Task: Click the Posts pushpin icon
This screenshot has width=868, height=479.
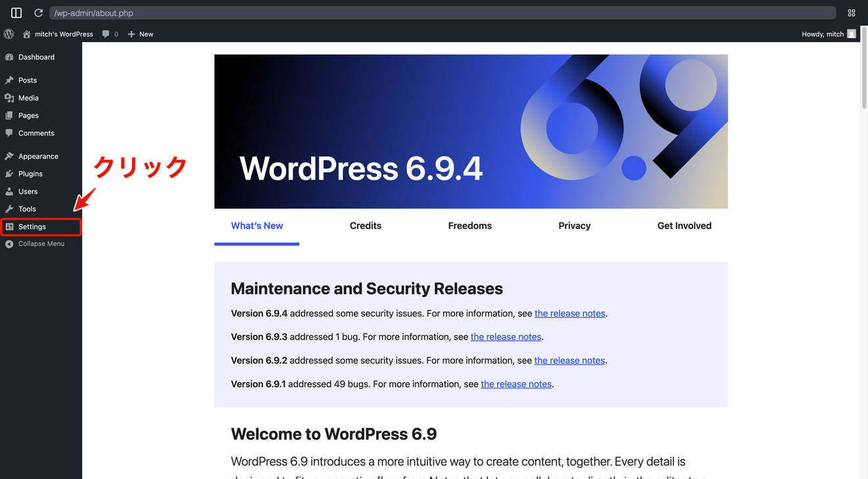Action: tap(9, 80)
